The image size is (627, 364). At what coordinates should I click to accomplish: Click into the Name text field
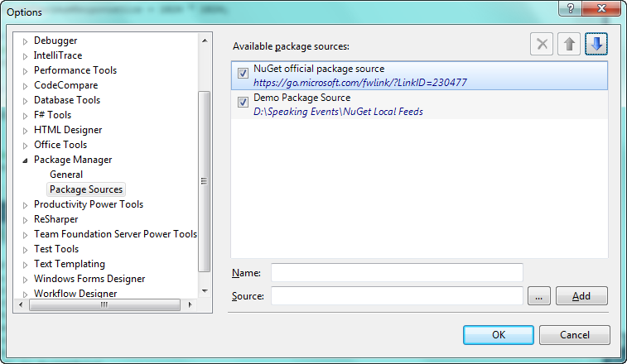(397, 272)
